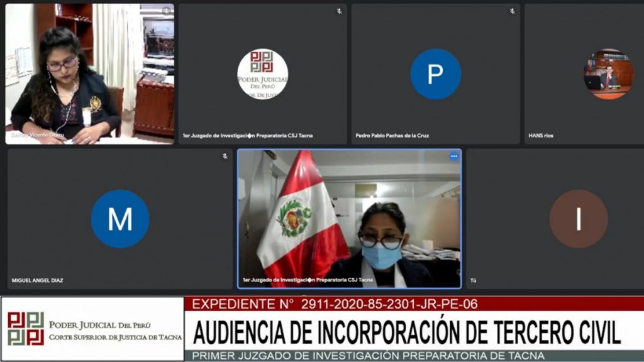
Task: Click the EXPEDIENTE N° 2911-2020-85-2301-JR-PE-06 text
Action: [335, 304]
